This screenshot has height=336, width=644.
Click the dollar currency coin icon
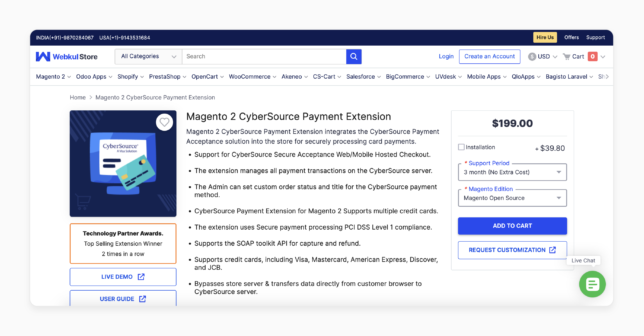coord(532,57)
